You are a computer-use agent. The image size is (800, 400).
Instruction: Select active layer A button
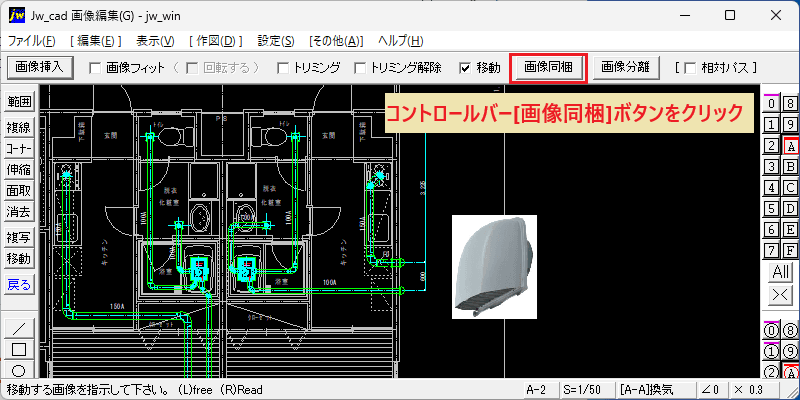point(790,146)
